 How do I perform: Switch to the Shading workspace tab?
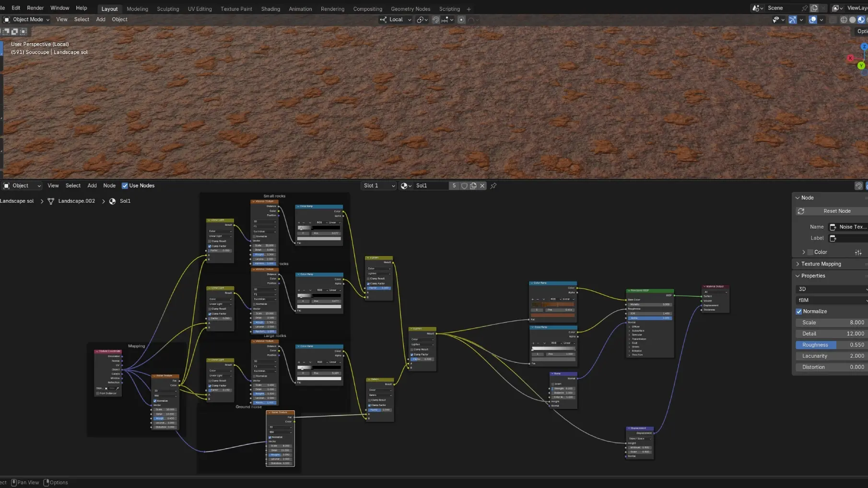(x=270, y=9)
